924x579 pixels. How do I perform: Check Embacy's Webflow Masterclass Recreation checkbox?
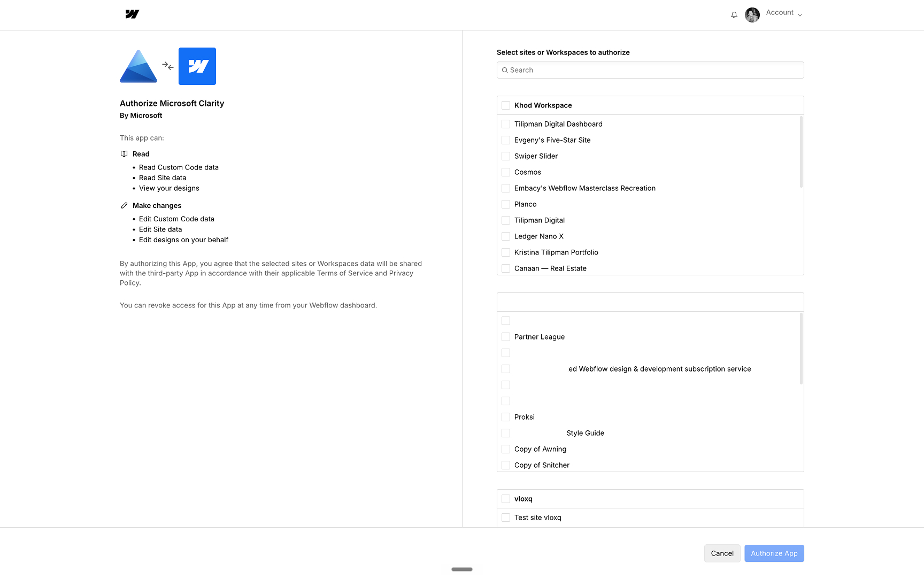click(x=506, y=188)
